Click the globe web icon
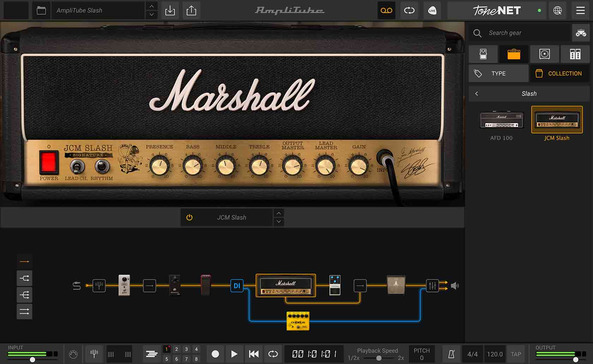 [x=558, y=10]
